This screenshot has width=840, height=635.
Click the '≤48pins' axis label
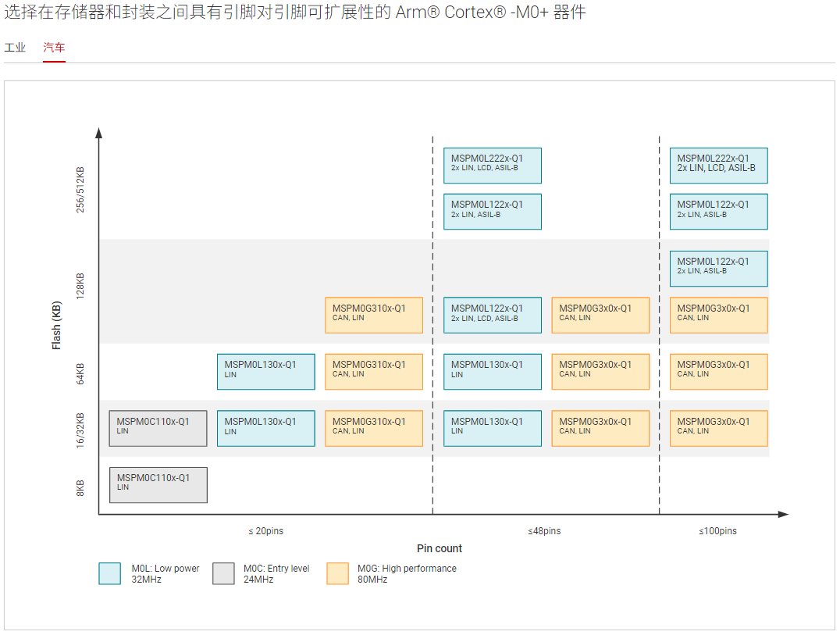544,531
